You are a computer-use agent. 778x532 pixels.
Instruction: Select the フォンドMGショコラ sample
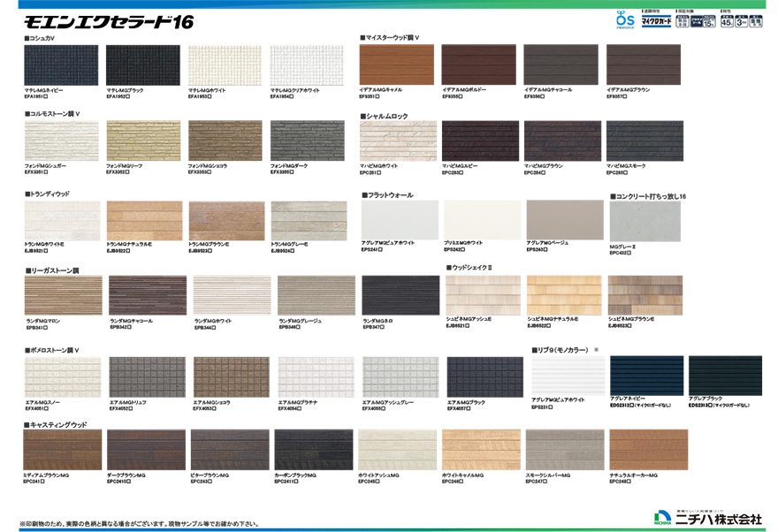[225, 141]
